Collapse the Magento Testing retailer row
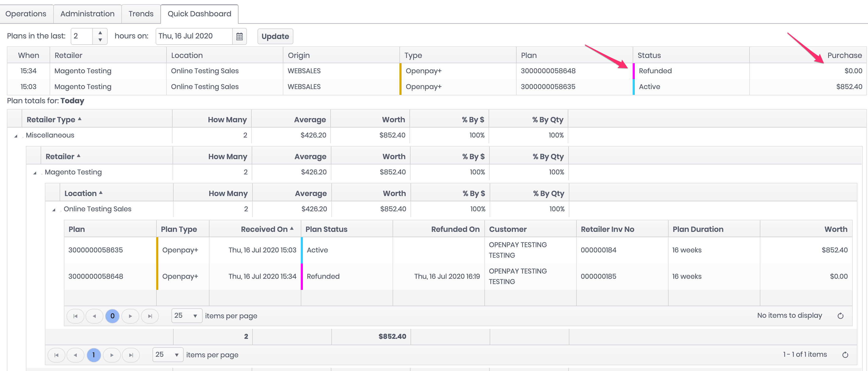This screenshot has width=868, height=371. pos(35,173)
